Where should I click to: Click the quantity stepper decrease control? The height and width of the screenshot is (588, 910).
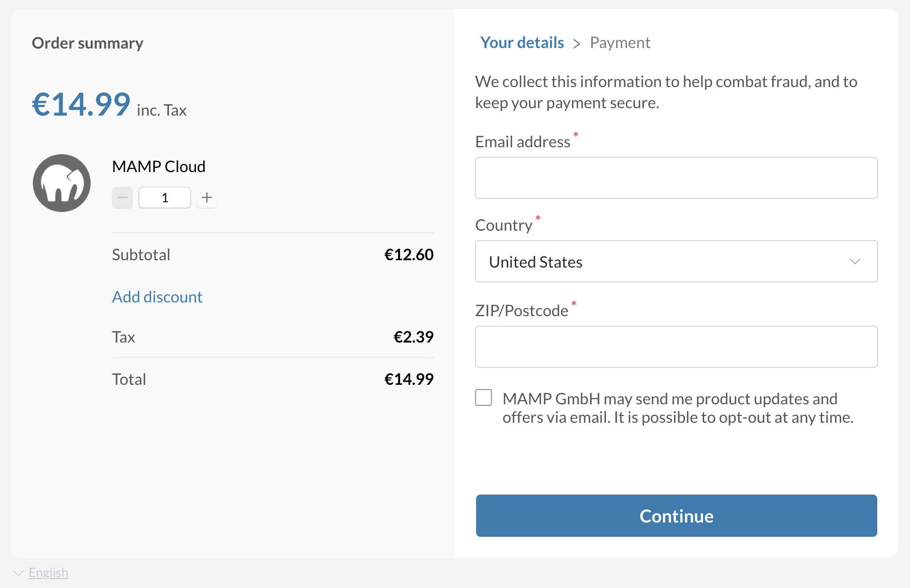click(x=122, y=197)
